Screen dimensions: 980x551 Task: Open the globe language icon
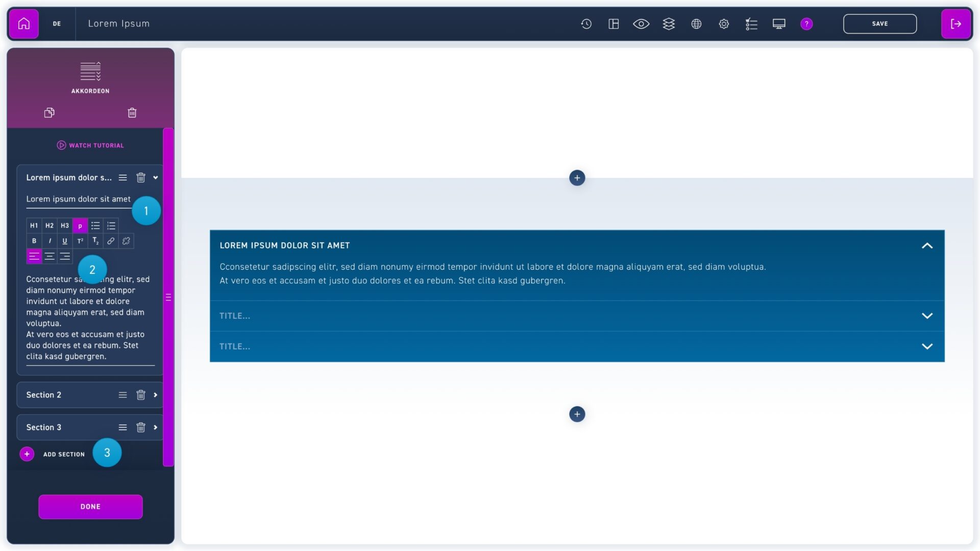696,23
